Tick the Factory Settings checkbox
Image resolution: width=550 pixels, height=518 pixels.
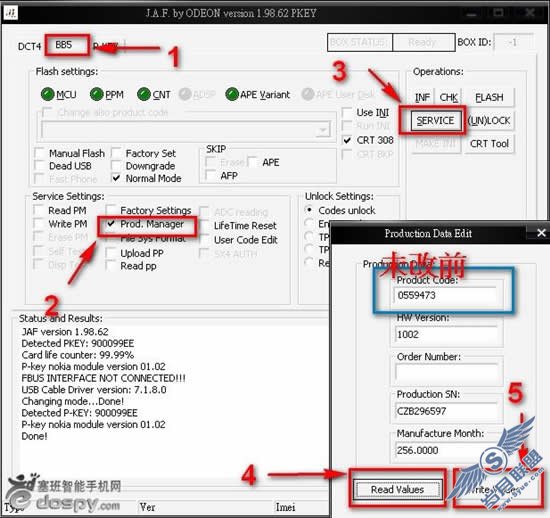click(x=111, y=210)
